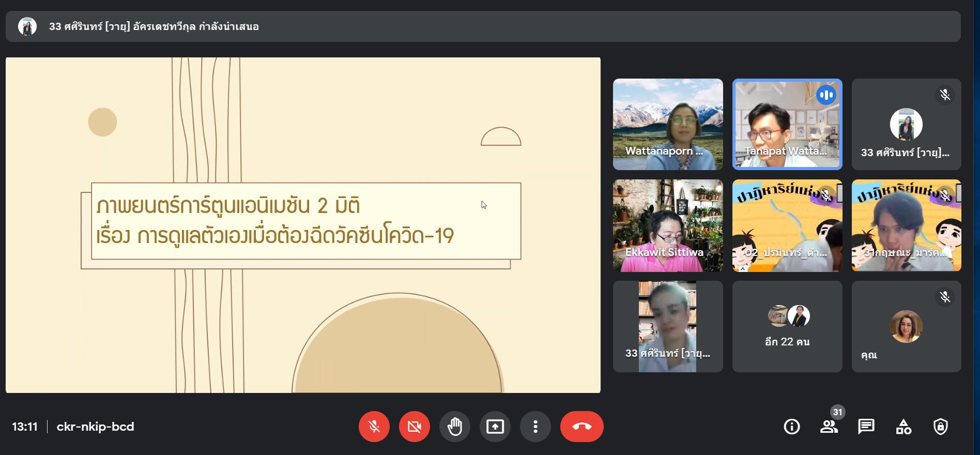The width and height of the screenshot is (980, 455).
Task: Raise your hand
Action: pos(454,427)
